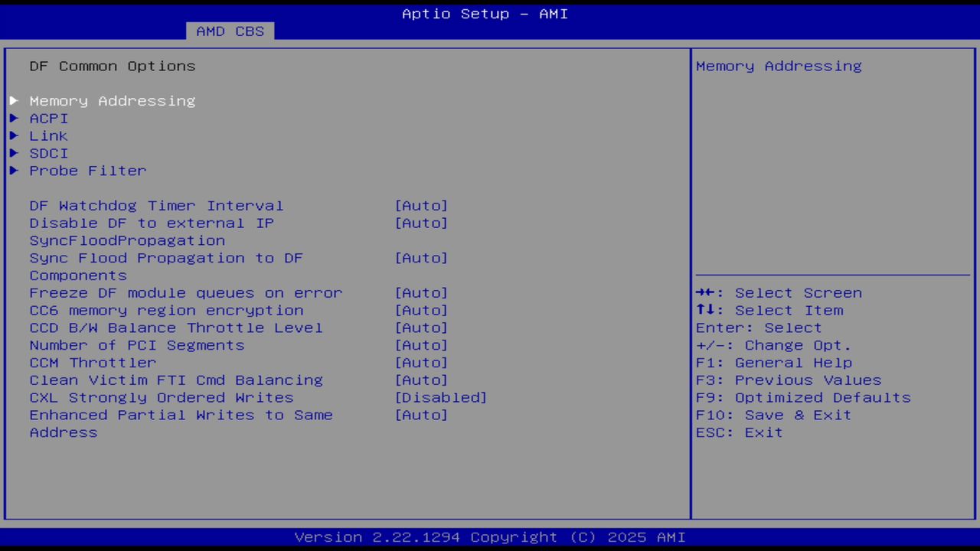Click the Select Screen key hint
Viewport: 980px width, 551px height.
779,293
